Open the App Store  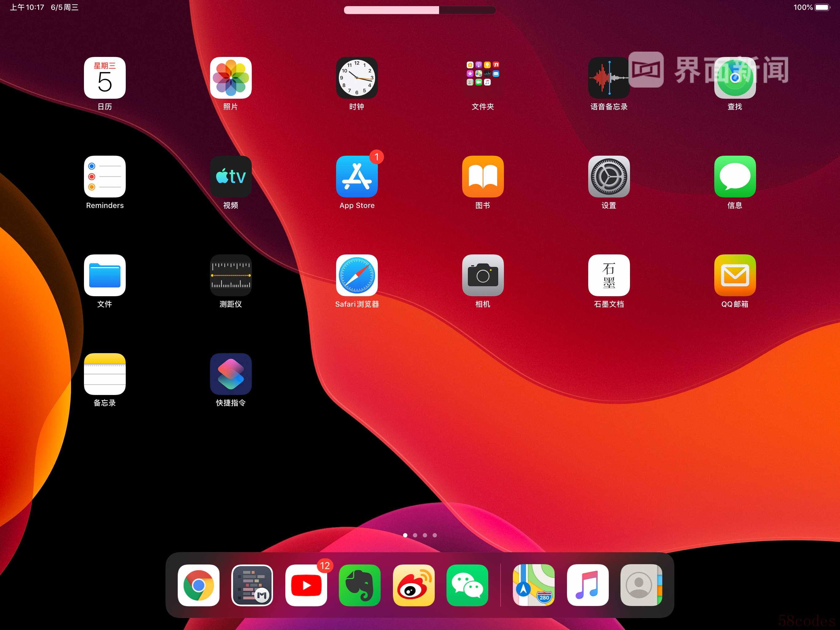357,177
